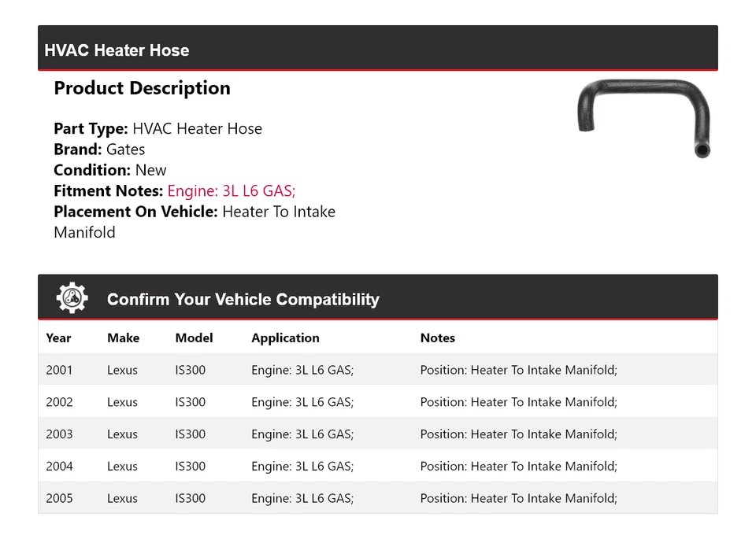Click the HVAC Heater Hose header
Viewport: 756px width, 539px height.
[x=117, y=50]
